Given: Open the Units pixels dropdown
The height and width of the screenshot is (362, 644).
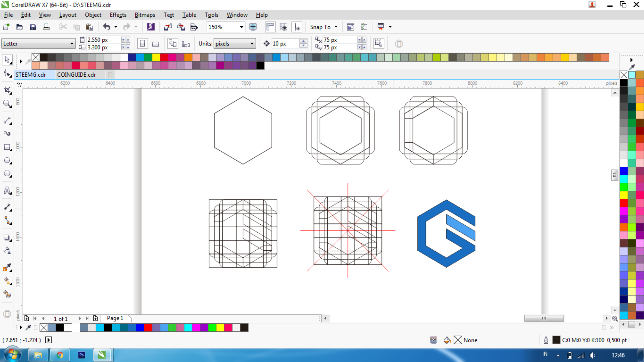Looking at the screenshot, I should (252, 44).
